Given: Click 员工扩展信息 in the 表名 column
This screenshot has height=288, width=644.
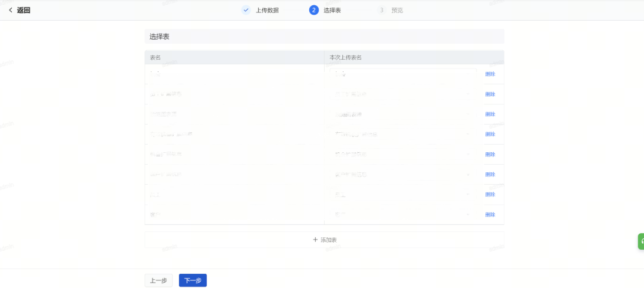Looking at the screenshot, I should pos(166,94).
